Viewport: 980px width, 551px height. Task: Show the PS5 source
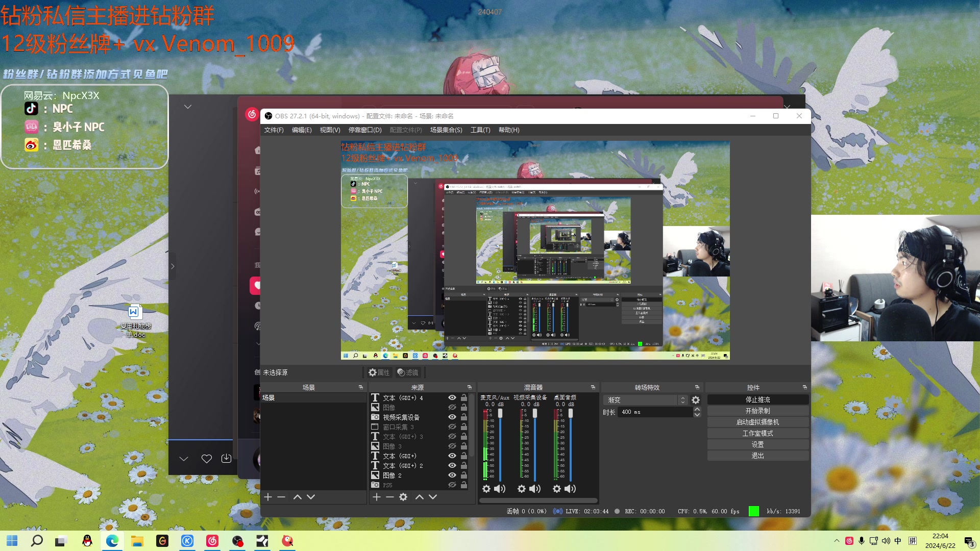click(452, 485)
